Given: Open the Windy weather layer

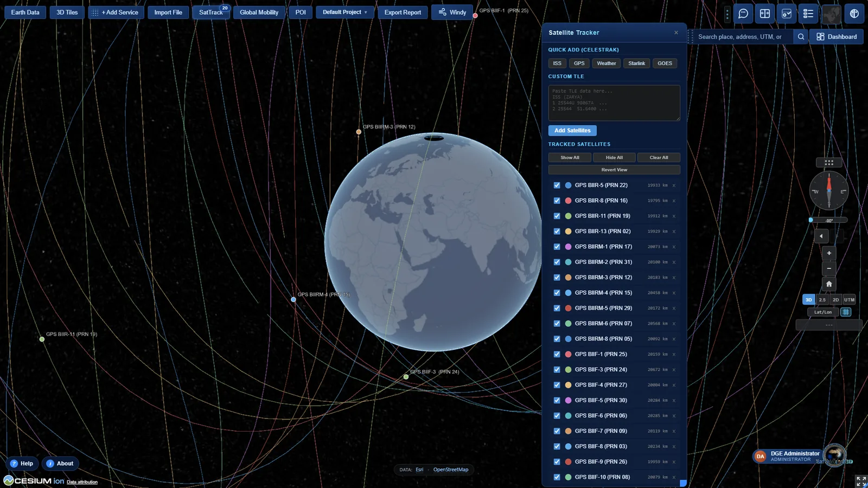Looking at the screenshot, I should tap(452, 12).
